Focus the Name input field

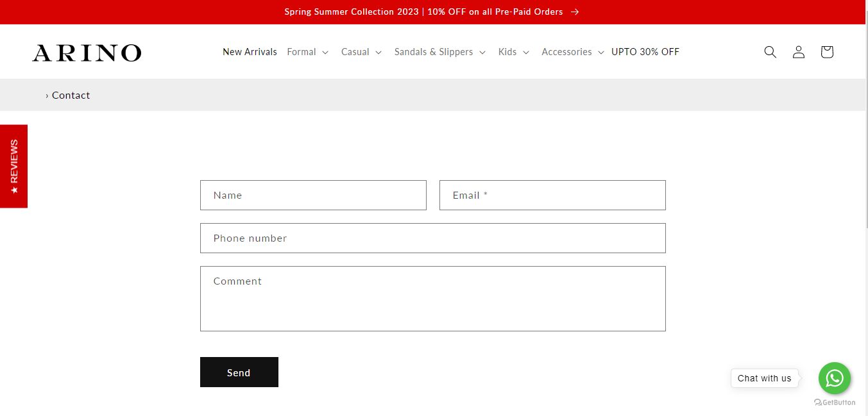pos(313,195)
